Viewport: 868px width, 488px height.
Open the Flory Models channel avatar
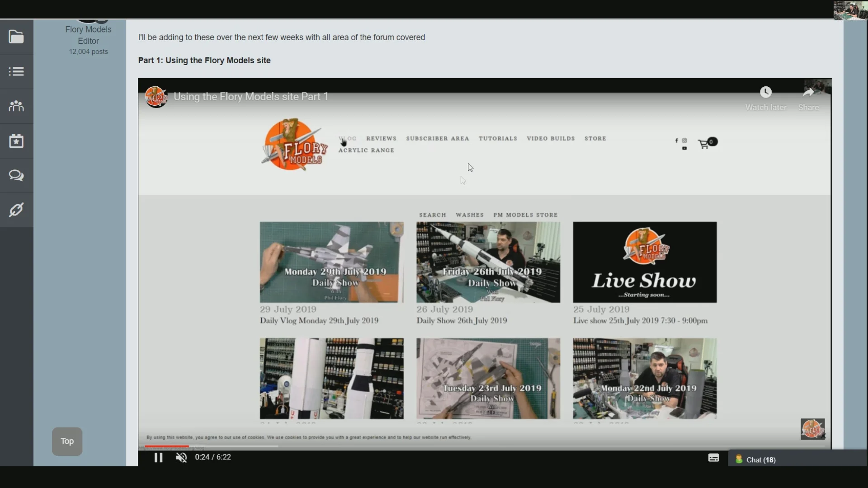(156, 97)
